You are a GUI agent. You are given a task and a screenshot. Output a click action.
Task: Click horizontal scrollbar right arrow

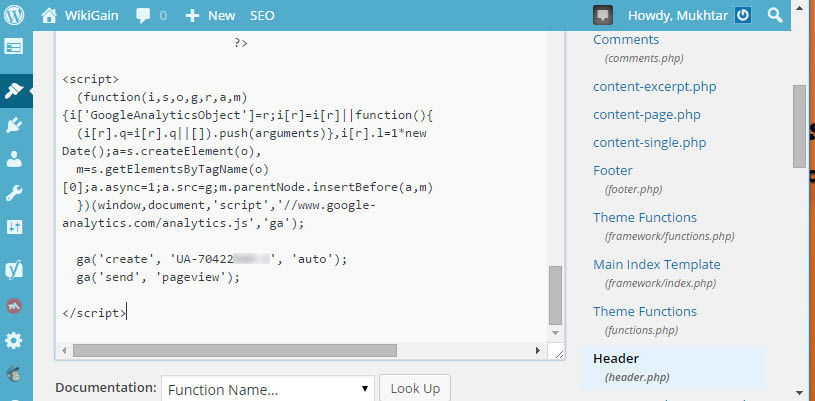(x=538, y=351)
